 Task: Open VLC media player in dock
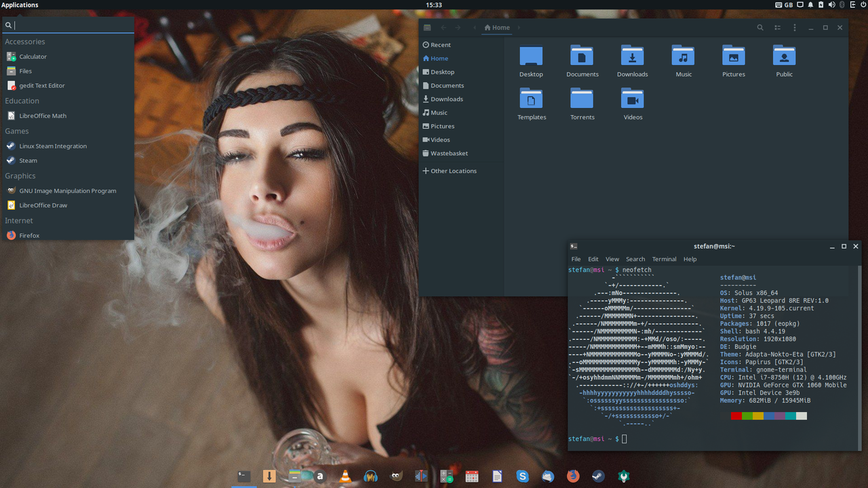tap(345, 476)
